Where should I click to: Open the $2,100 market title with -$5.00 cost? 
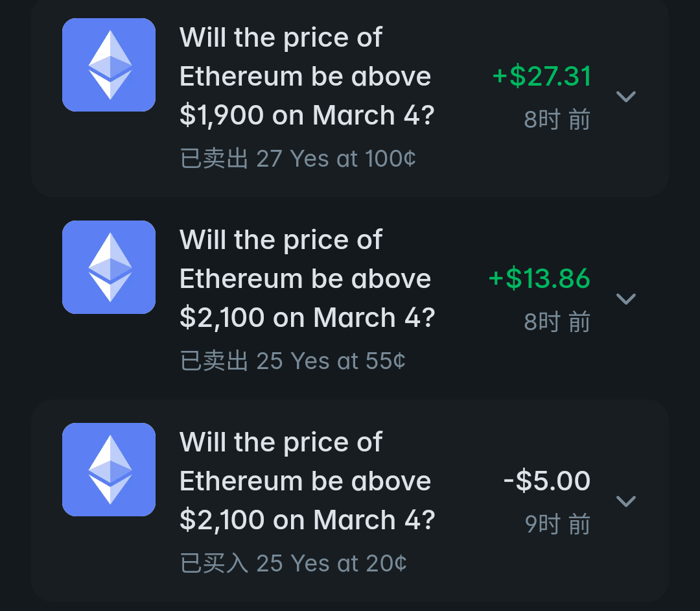(x=306, y=481)
